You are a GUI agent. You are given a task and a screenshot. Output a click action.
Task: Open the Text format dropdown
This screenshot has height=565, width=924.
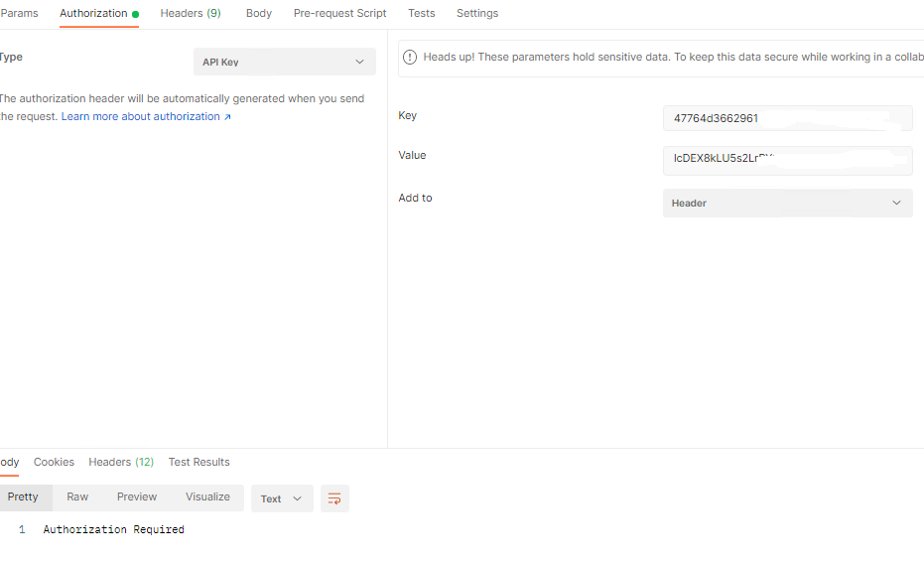282,498
